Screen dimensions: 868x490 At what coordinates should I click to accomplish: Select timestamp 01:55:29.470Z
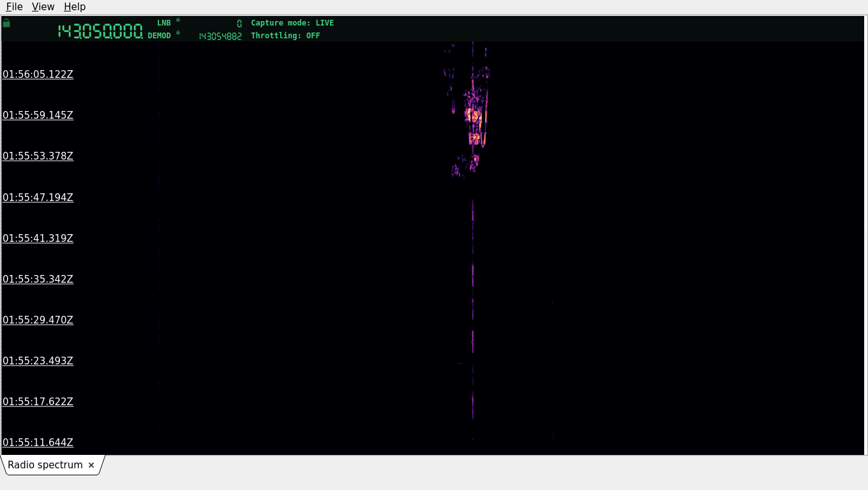[x=38, y=320]
